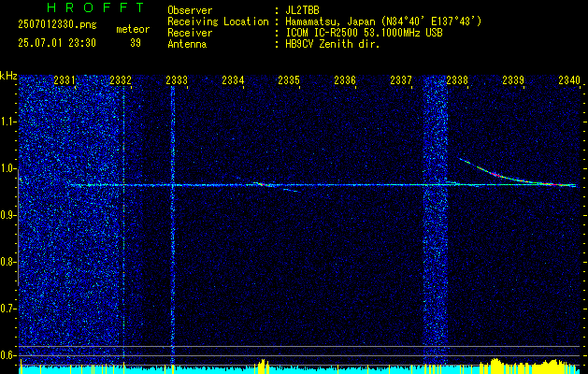Click the Antenna label

tap(187, 44)
